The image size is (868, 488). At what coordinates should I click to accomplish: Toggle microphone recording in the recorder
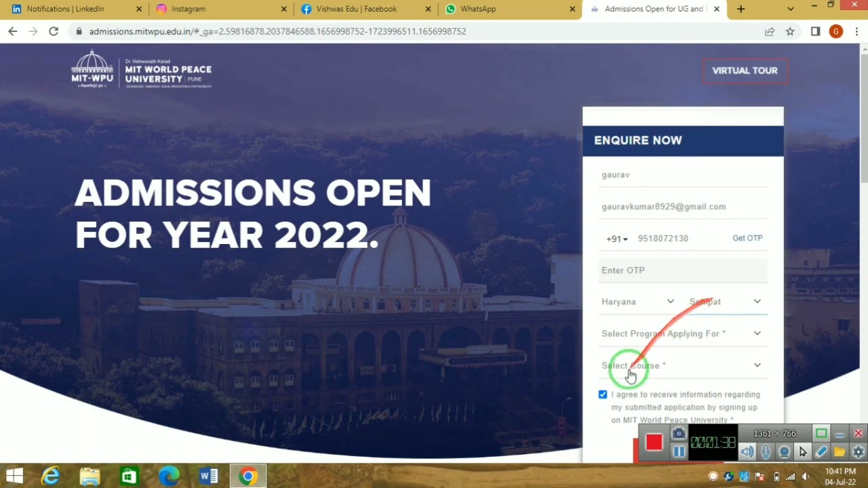click(x=766, y=451)
